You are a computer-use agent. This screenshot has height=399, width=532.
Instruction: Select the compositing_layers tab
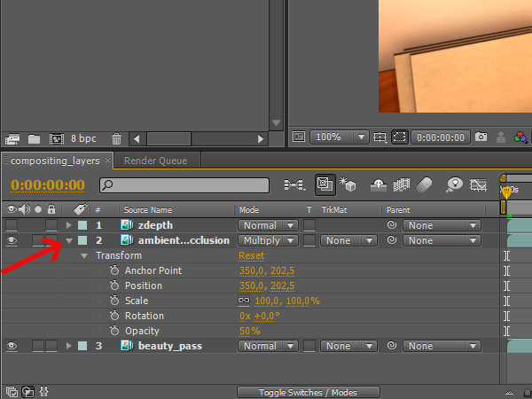[54, 160]
